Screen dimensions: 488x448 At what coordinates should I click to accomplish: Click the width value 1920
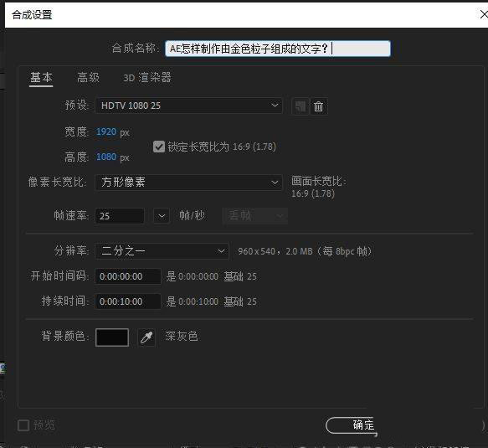pyautogui.click(x=106, y=131)
